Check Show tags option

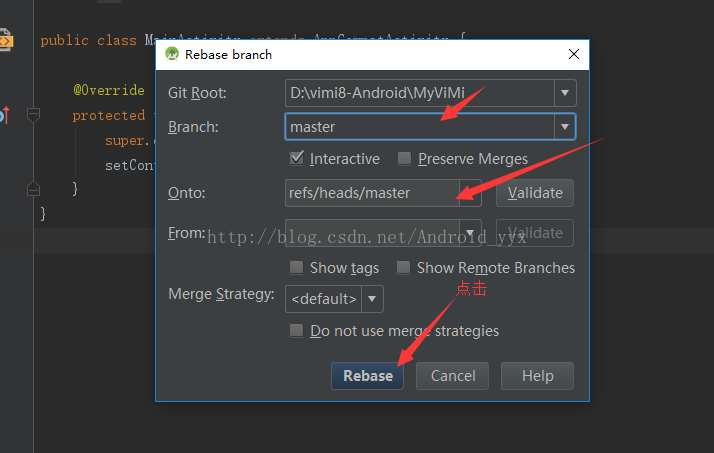click(296, 267)
